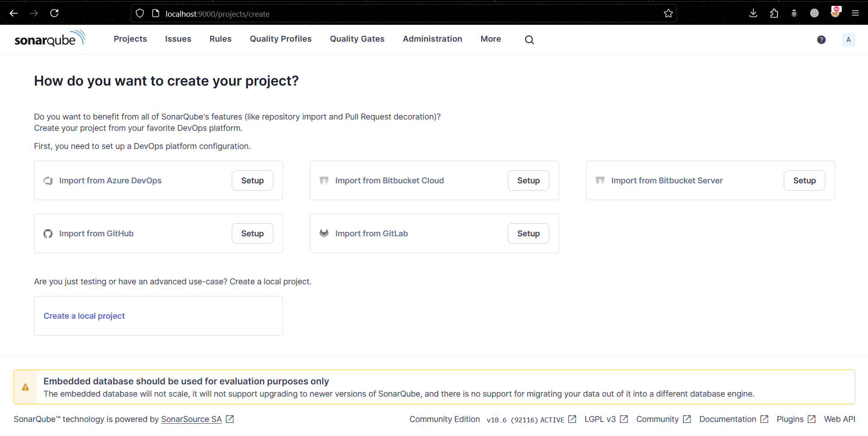
Task: Open the Quality Gates page
Action: point(357,39)
